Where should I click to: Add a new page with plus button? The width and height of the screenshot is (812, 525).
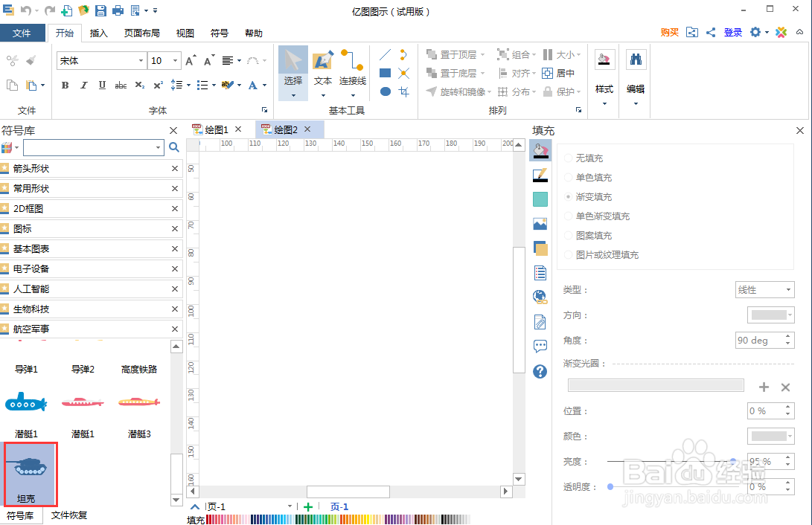tap(308, 507)
